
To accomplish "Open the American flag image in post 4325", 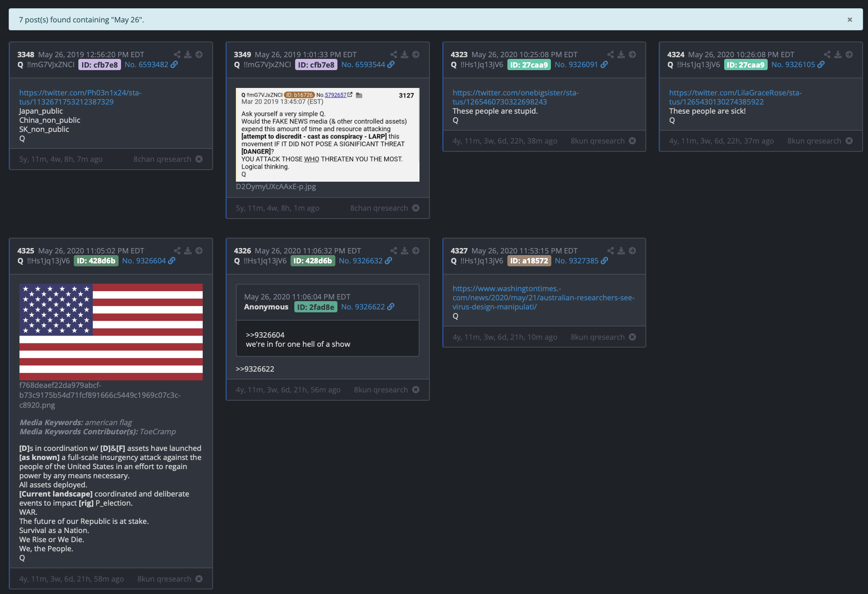I will [x=111, y=332].
